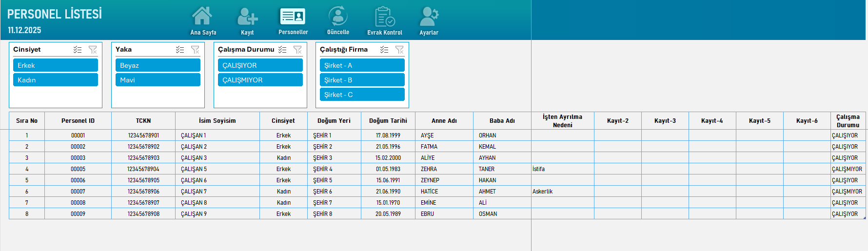Filter by Şirket - C
The image size is (868, 251).
[x=362, y=95]
